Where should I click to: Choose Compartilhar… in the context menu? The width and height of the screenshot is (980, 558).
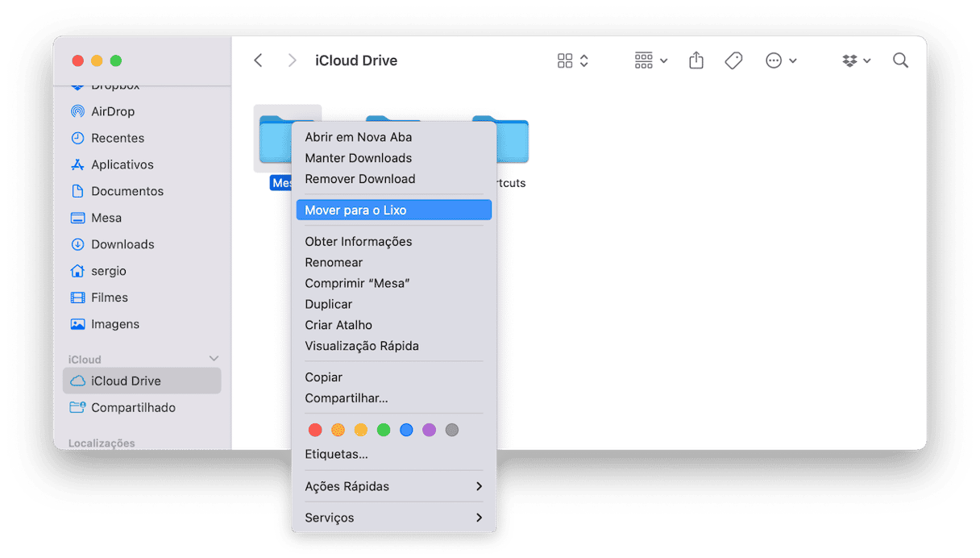coord(393,398)
